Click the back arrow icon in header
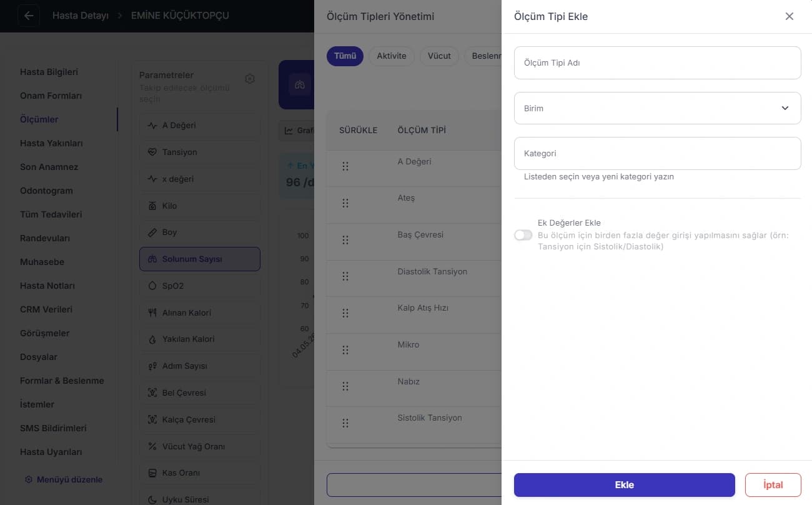This screenshot has height=505, width=812. click(29, 16)
